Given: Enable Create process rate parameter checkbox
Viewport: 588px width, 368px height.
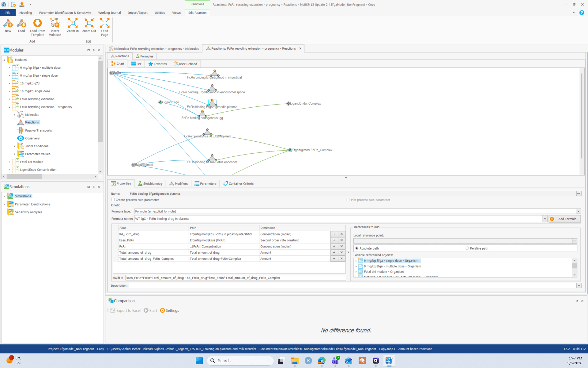Looking at the screenshot, I should [x=113, y=200].
